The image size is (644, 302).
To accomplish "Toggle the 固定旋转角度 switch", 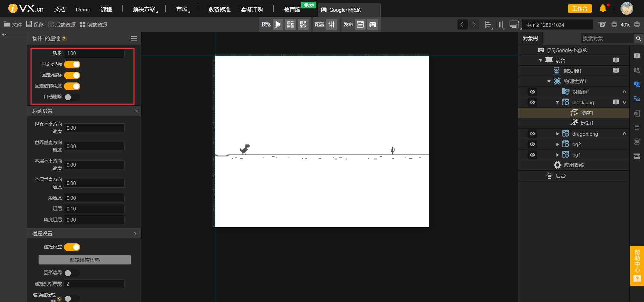I will [72, 86].
